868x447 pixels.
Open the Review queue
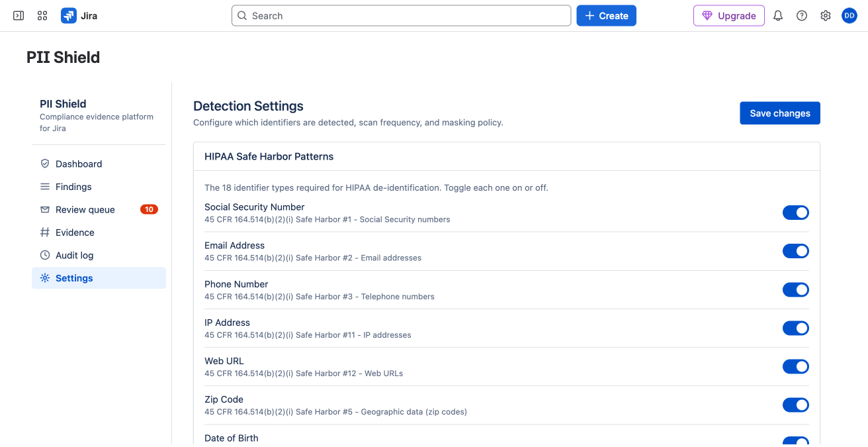tap(99, 209)
